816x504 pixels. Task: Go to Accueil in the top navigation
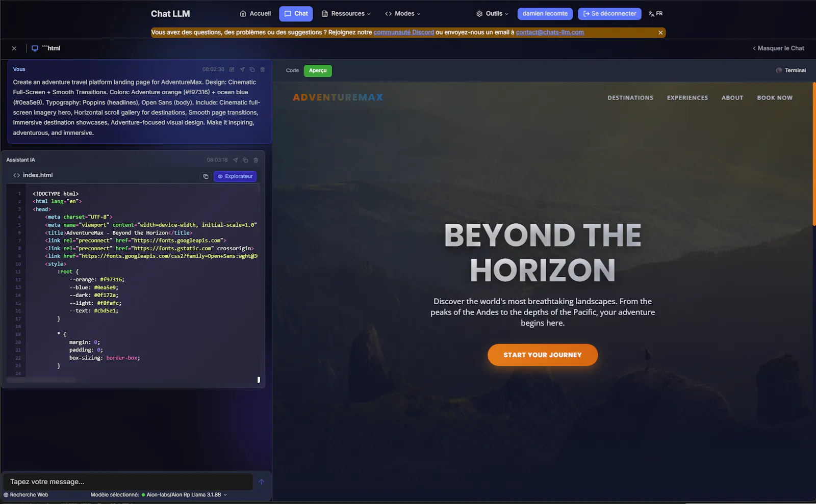(x=255, y=14)
